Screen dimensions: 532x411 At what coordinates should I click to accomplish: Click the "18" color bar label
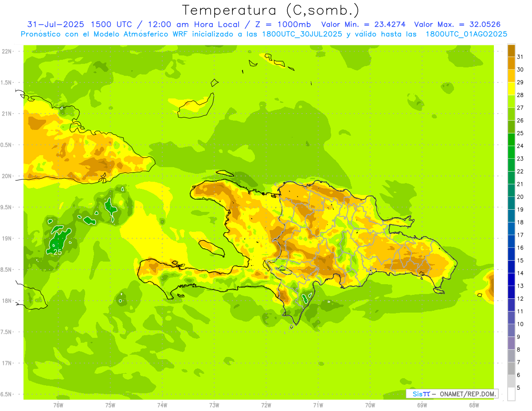point(520,222)
